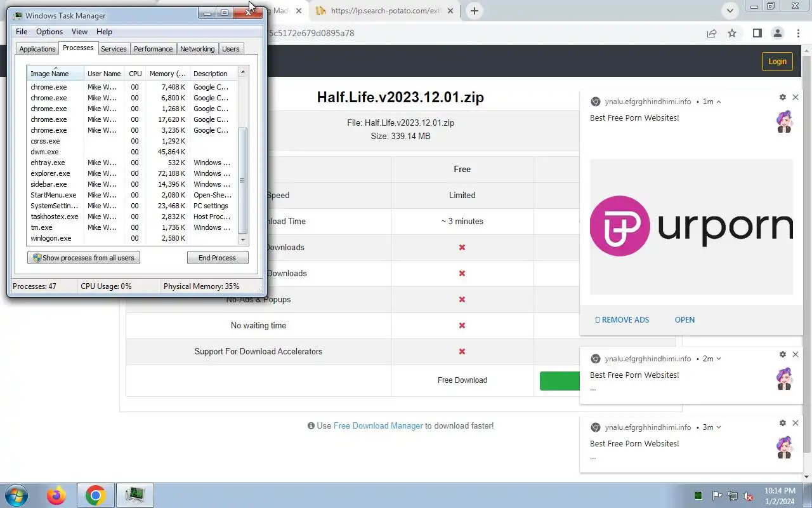812x508 pixels.
Task: Switch to the lp.search-potato.com tab
Action: click(x=385, y=11)
